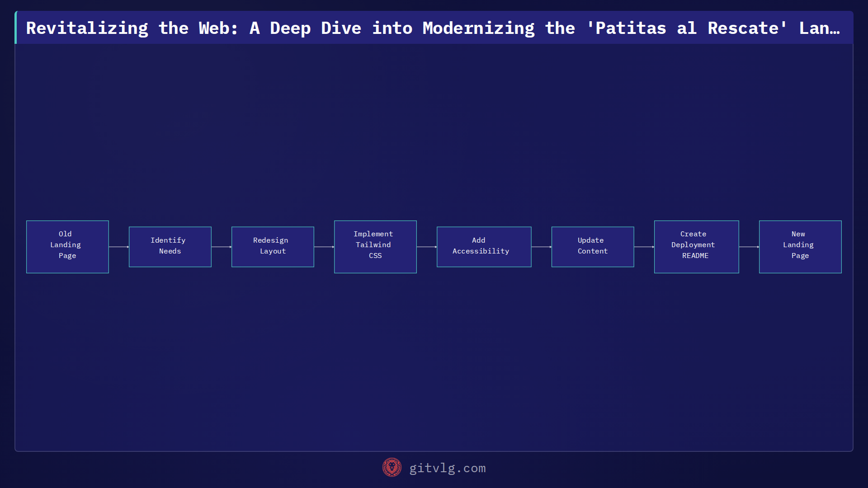Click the 'Redesign Layout' step box

coord(273,247)
